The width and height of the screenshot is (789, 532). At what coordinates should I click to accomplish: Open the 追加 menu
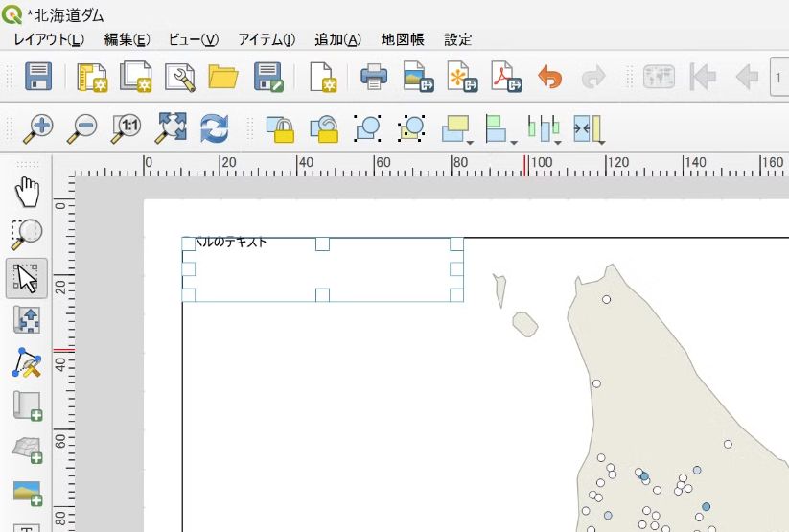[x=337, y=39]
